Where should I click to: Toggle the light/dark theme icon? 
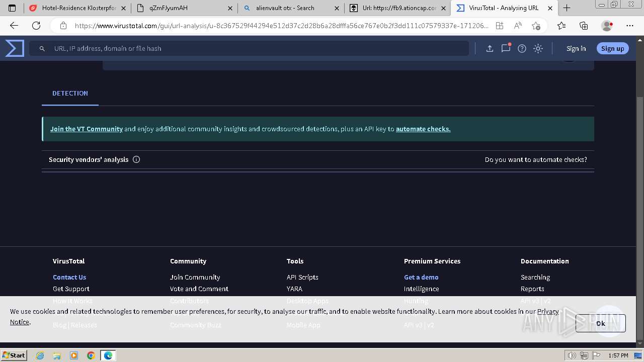pos(538,48)
